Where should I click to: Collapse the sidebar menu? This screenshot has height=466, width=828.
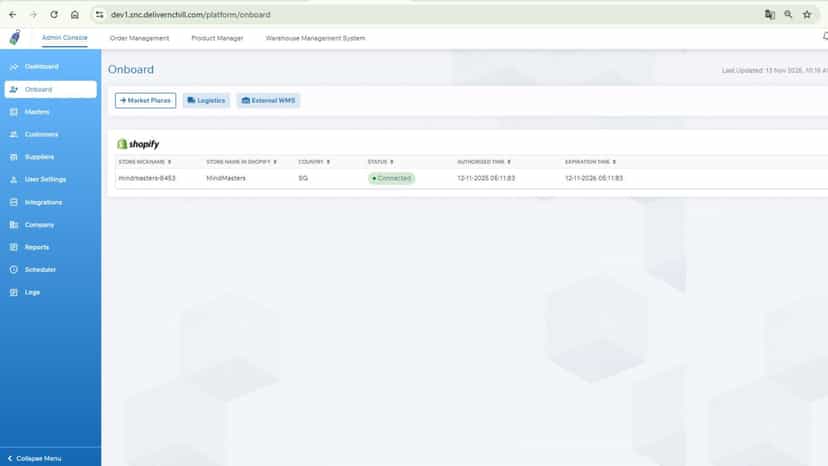coord(34,459)
